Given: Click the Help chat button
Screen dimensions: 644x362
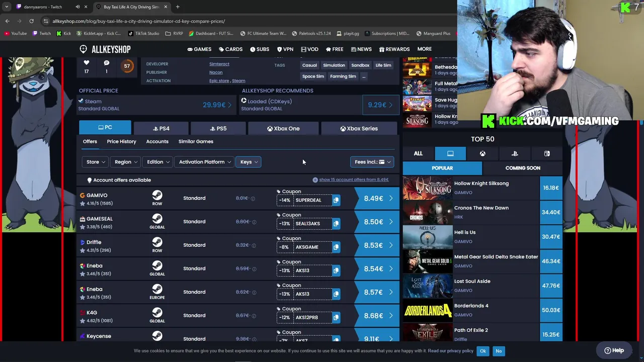Looking at the screenshot, I should tap(614, 350).
